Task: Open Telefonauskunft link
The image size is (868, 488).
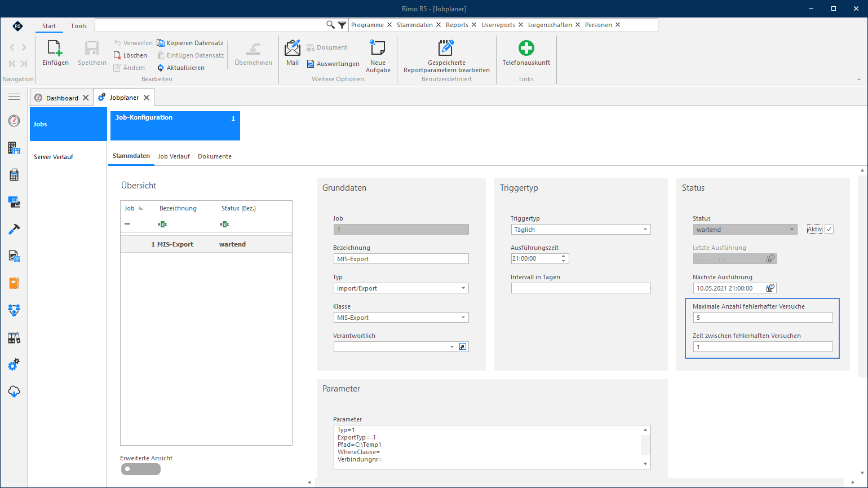Action: [526, 53]
